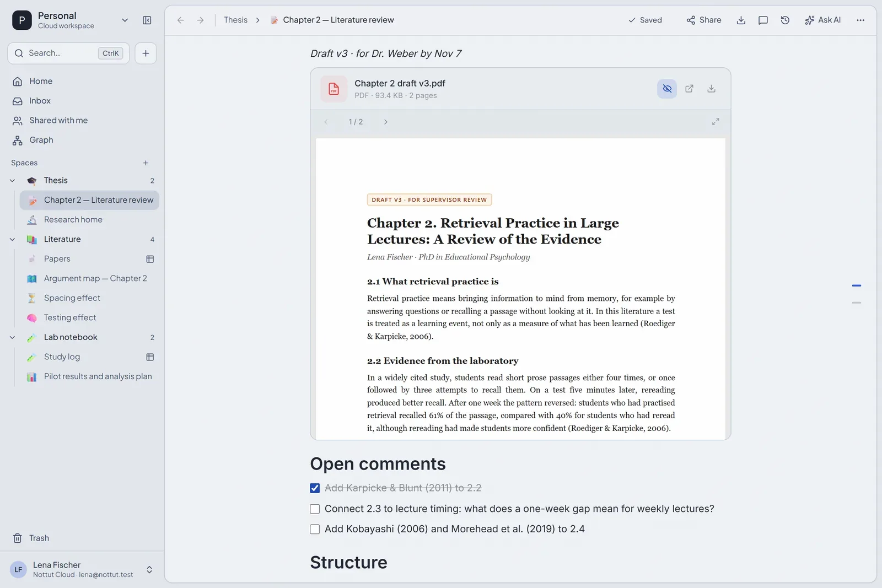
Task: Open comments panel icon
Action: pyautogui.click(x=763, y=20)
